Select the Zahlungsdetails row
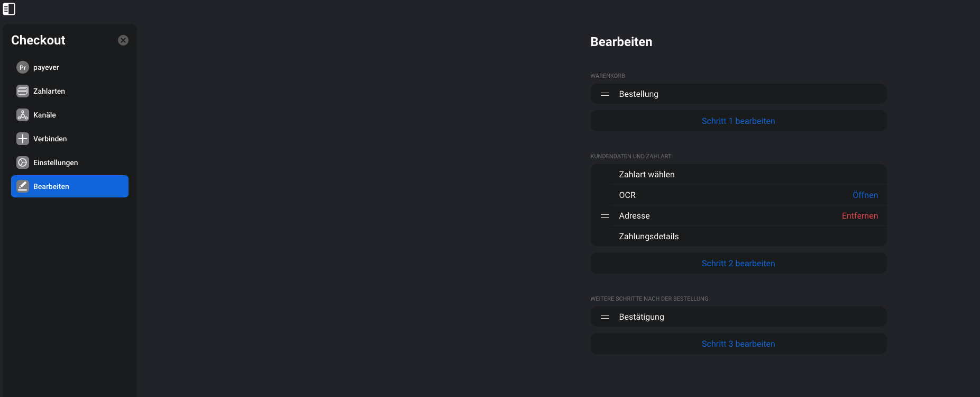Screen dimensions: 980x397 pos(738,237)
